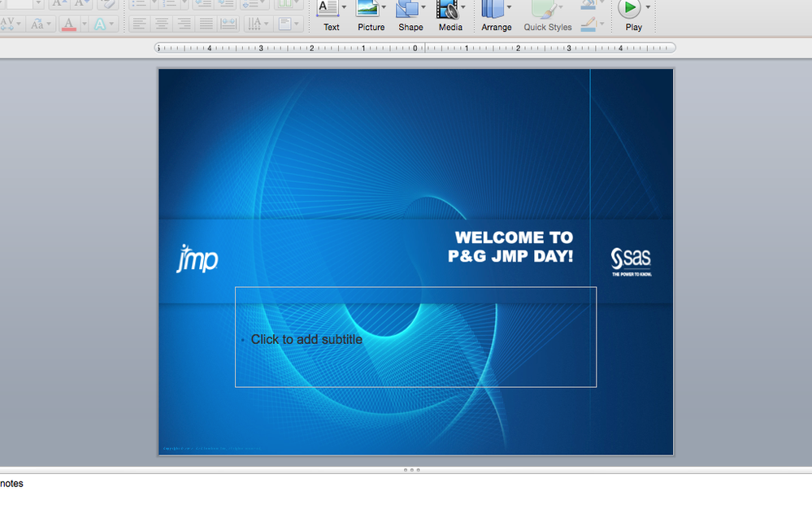812x509 pixels.
Task: Click the Change Case Aa icon
Action: [37, 24]
